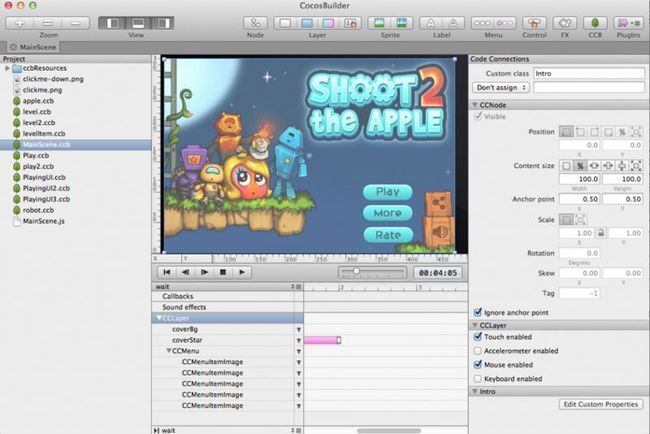Expand coverBg timeline properties arrow
This screenshot has width=650, height=434.
[x=298, y=330]
